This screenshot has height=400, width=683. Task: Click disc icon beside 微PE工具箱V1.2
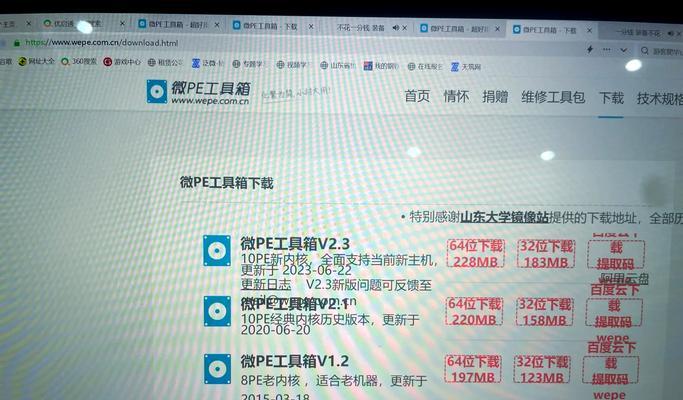coord(217,369)
